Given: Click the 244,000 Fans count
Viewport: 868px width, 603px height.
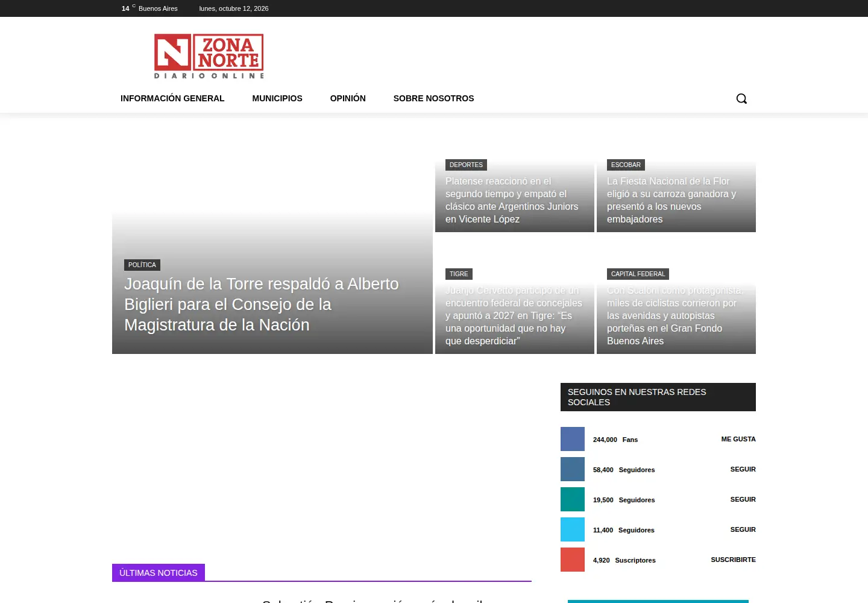Looking at the screenshot, I should click(x=615, y=440).
